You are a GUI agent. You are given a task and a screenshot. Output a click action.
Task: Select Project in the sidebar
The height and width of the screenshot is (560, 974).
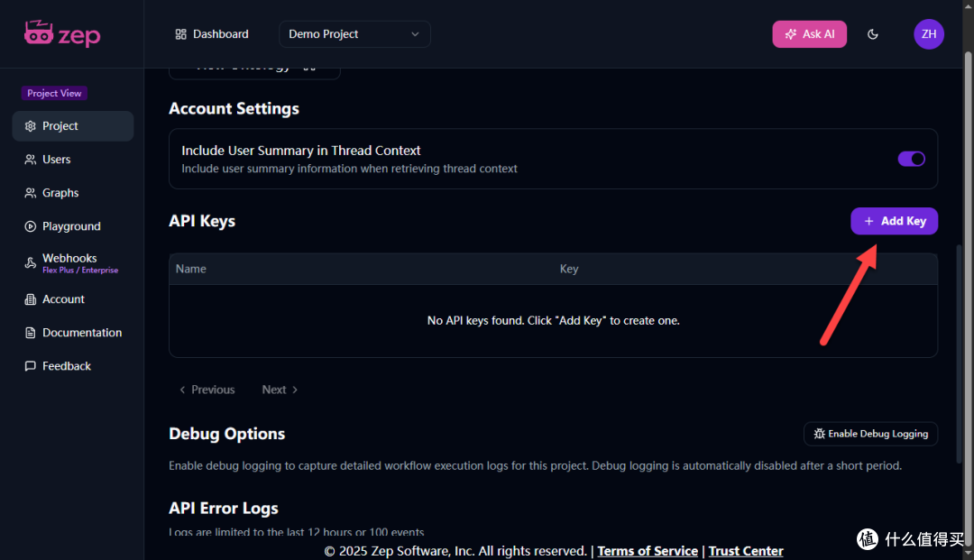pos(73,126)
